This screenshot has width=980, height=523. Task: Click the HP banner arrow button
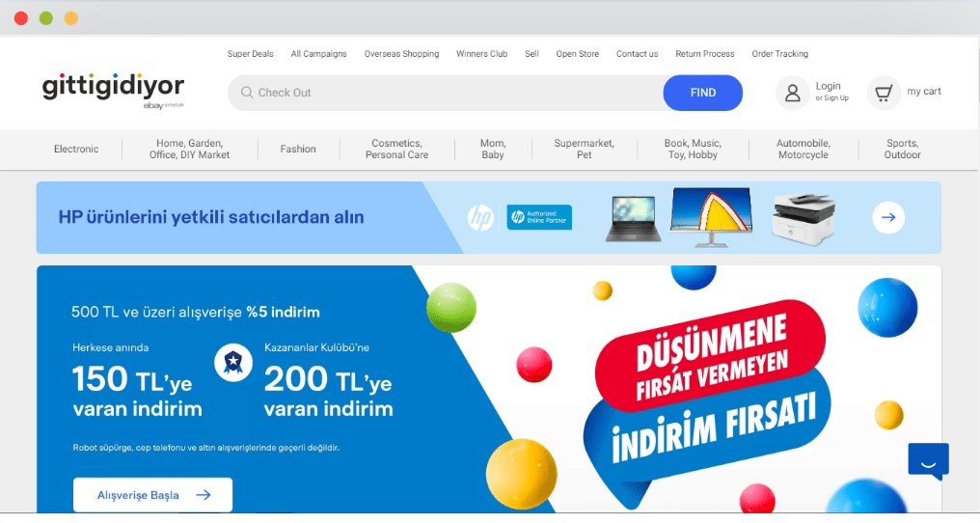pyautogui.click(x=888, y=218)
